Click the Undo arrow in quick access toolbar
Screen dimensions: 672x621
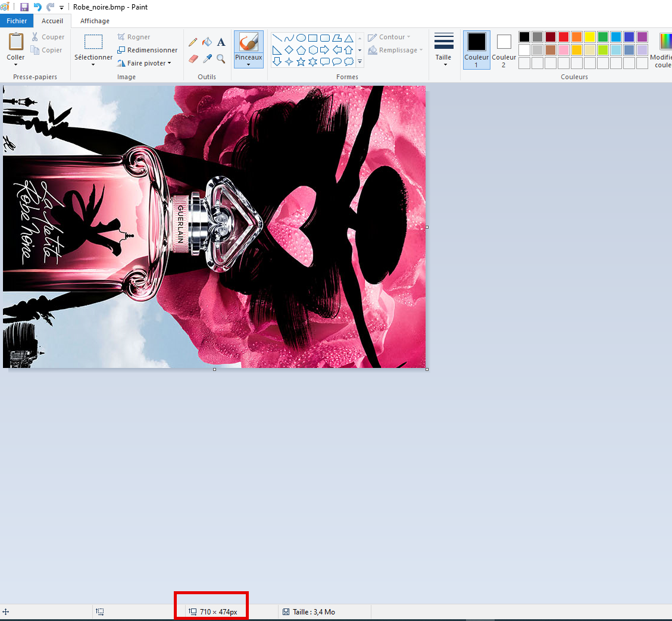[37, 7]
